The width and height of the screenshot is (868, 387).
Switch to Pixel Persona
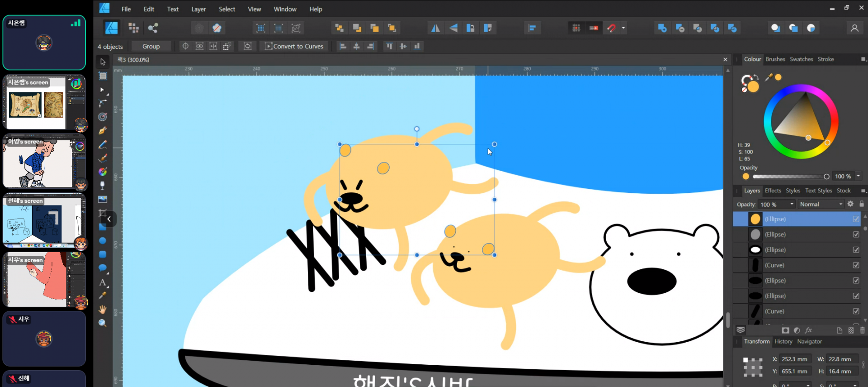click(x=133, y=28)
